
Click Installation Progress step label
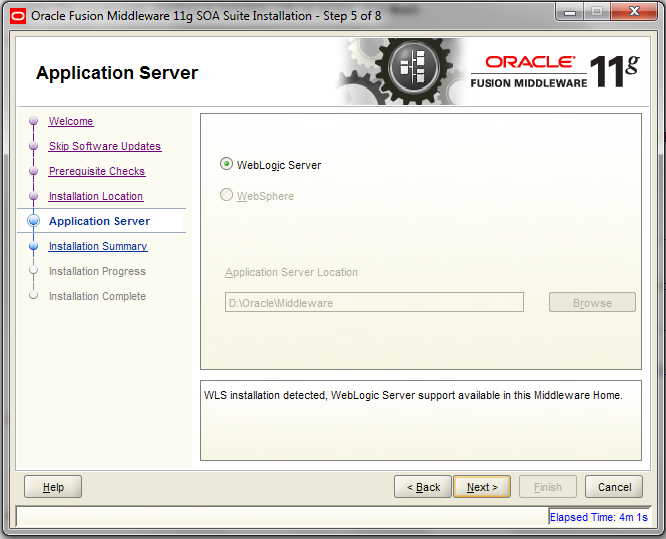coord(97,271)
